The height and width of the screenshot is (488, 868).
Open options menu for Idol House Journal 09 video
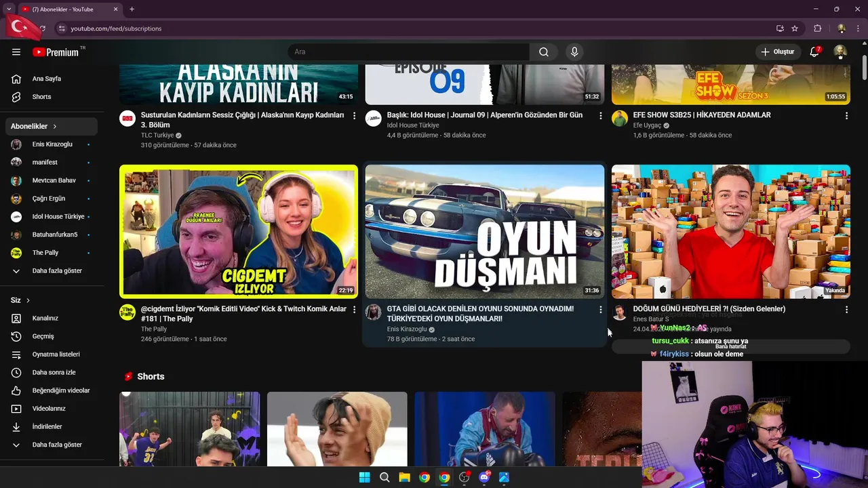tap(600, 116)
